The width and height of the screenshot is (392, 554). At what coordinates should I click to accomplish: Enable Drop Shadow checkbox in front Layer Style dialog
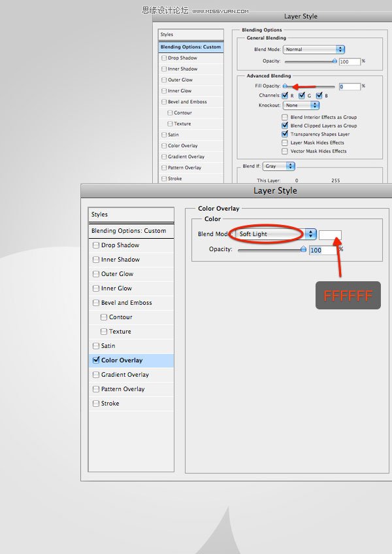[x=96, y=245]
